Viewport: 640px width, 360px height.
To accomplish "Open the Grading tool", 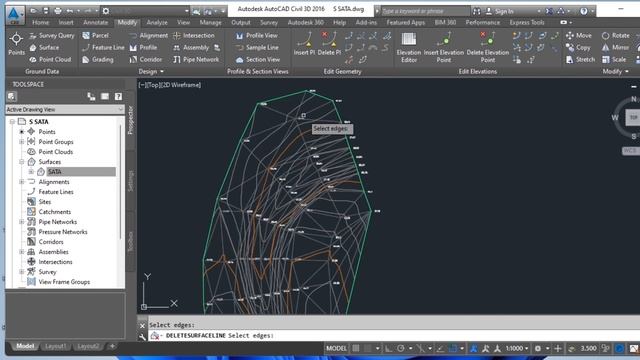I will point(98,60).
